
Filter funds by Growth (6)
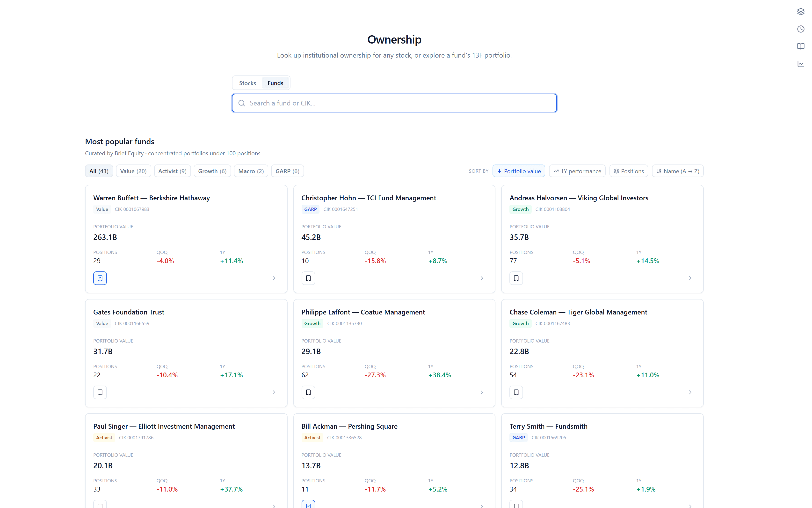212,171
